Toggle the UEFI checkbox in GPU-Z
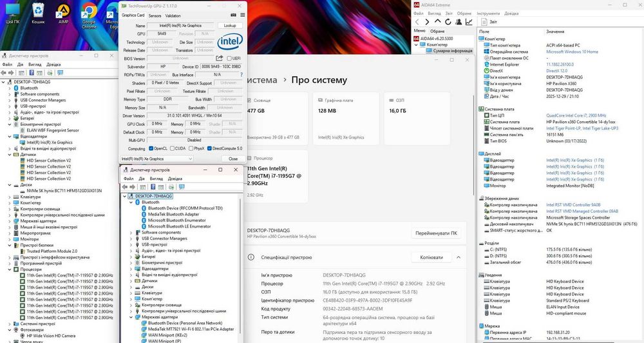Viewport: 644px width, 343px height. pyautogui.click(x=229, y=59)
